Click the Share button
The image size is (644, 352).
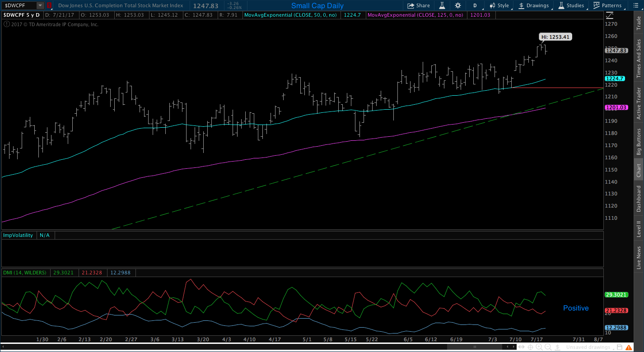tap(419, 5)
